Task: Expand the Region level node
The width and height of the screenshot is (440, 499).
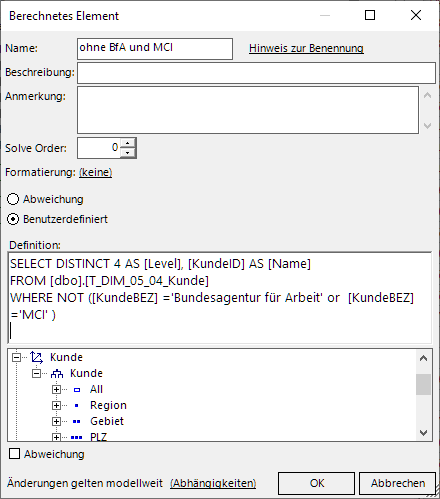Action: [x=56, y=406]
